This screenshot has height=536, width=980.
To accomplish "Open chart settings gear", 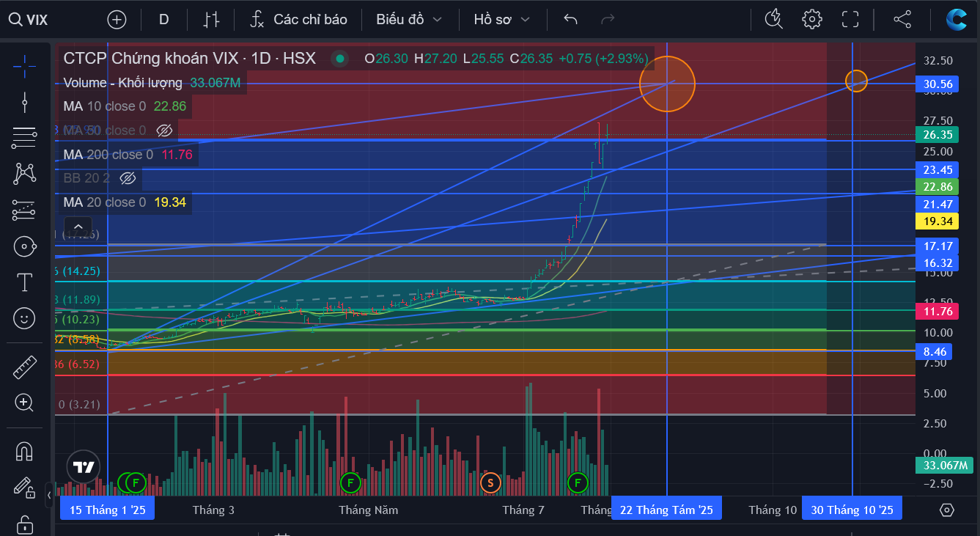I will tap(812, 19).
